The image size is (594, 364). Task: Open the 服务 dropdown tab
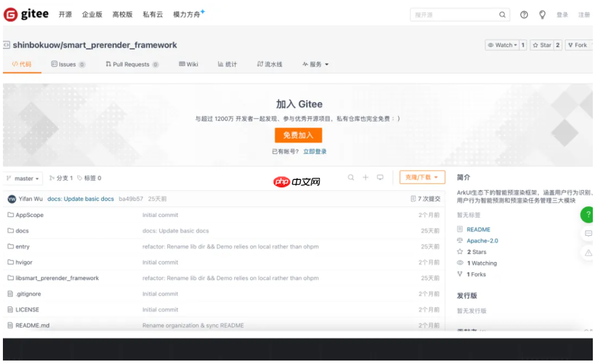coord(315,64)
